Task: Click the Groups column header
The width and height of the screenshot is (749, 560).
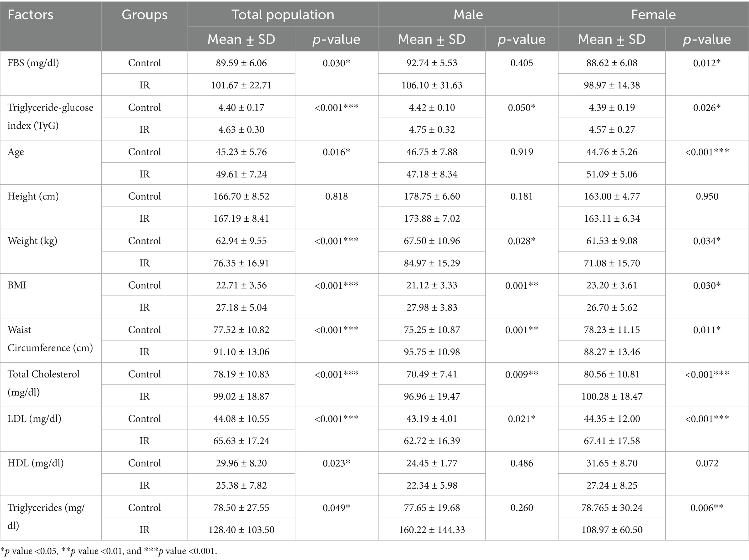Action: (145, 15)
